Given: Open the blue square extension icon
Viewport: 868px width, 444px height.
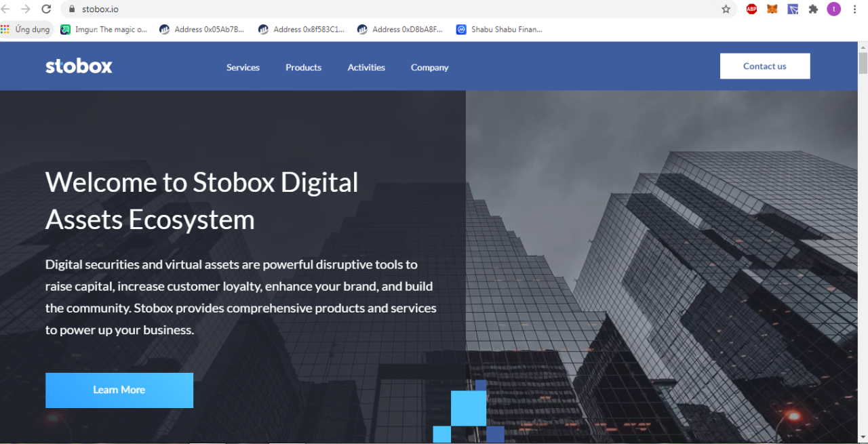Looking at the screenshot, I should pos(793,9).
